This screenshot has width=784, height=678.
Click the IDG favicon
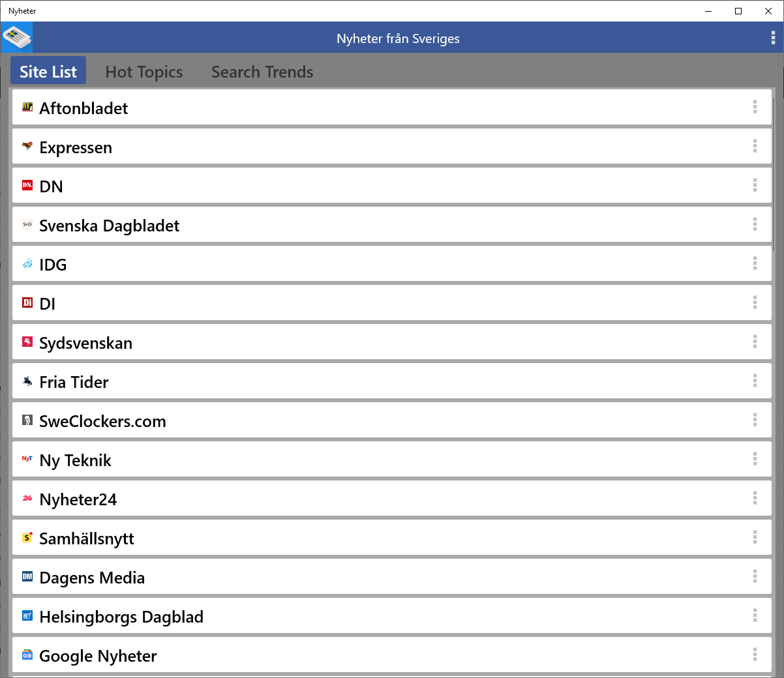pyautogui.click(x=27, y=263)
